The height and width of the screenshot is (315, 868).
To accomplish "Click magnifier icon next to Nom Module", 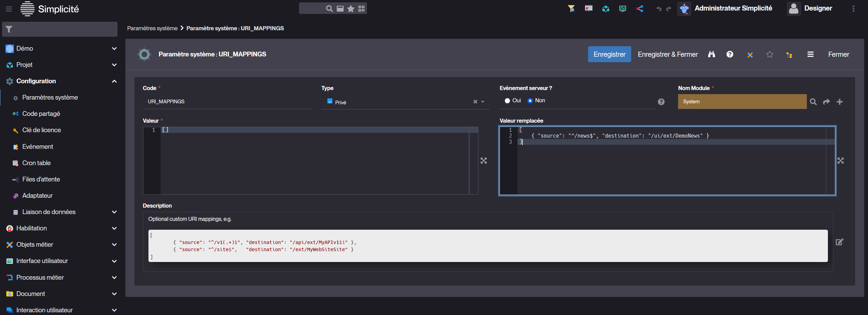I will (x=813, y=102).
